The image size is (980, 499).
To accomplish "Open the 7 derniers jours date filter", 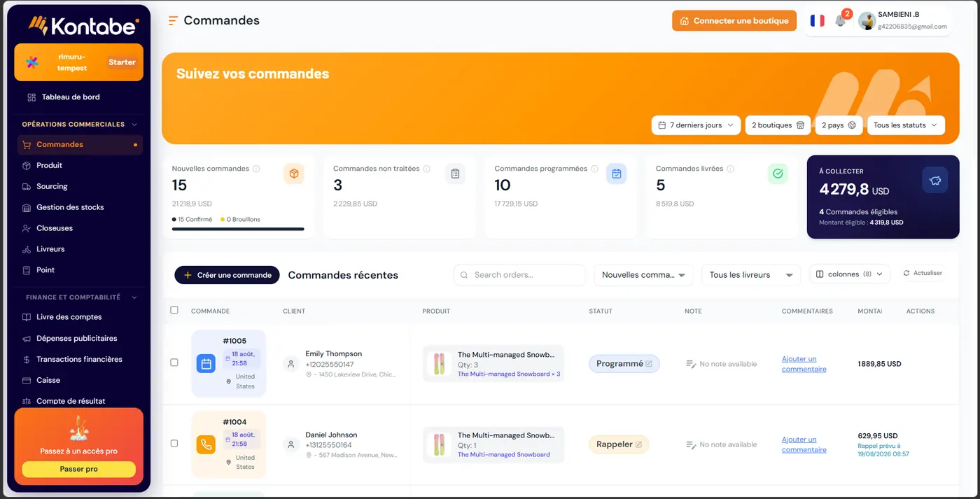I will click(x=696, y=125).
